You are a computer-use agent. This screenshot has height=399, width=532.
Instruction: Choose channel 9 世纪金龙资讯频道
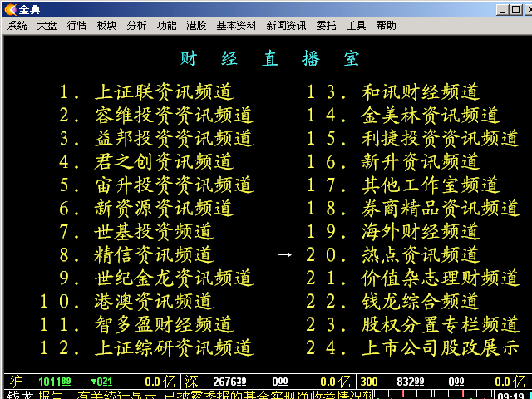coord(156,278)
